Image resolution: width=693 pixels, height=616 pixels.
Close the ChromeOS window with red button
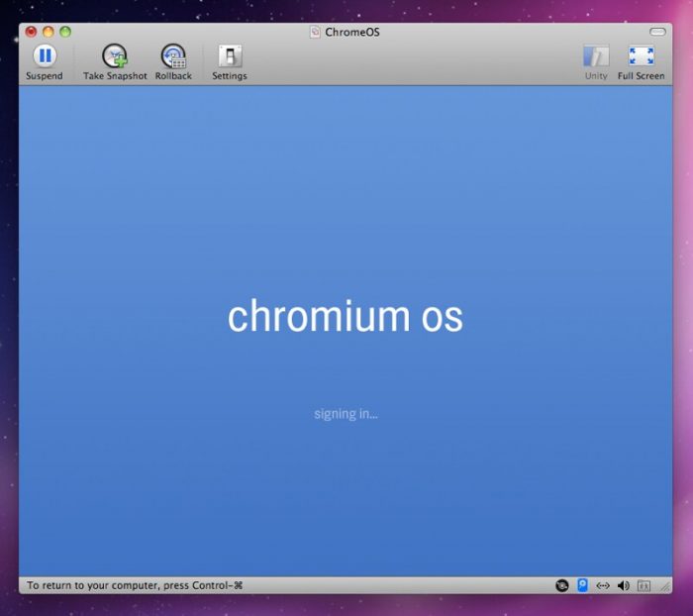pyautogui.click(x=31, y=32)
